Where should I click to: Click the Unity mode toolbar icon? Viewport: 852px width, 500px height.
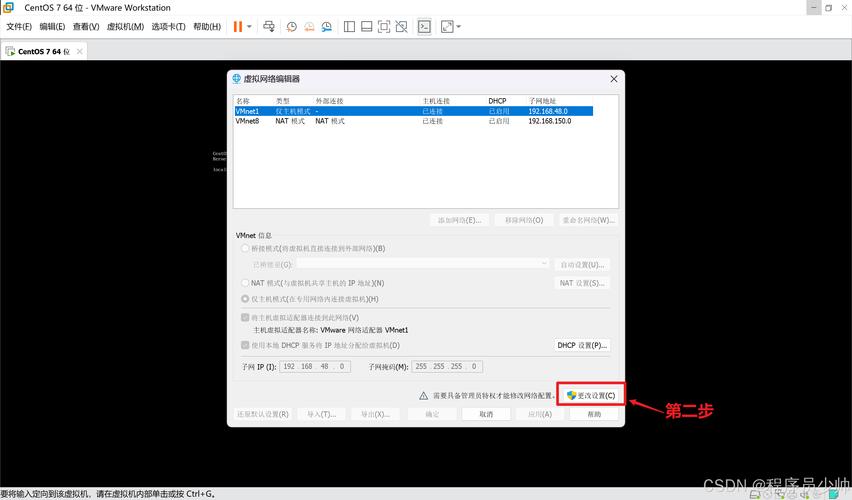pos(402,27)
